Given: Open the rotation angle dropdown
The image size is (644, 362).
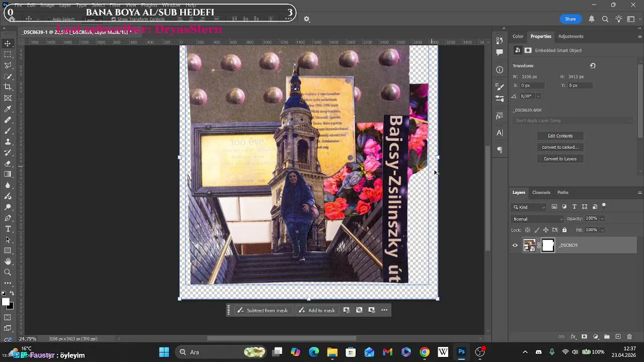Looking at the screenshot, I should [x=538, y=96].
